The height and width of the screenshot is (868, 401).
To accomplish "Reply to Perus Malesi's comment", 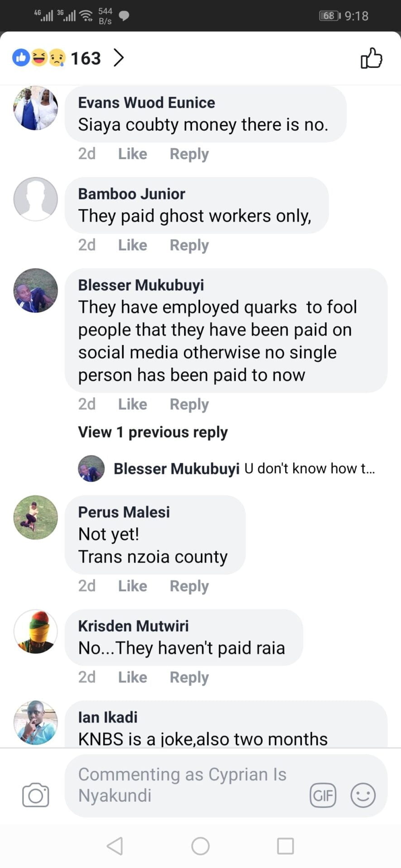I will 189,586.
